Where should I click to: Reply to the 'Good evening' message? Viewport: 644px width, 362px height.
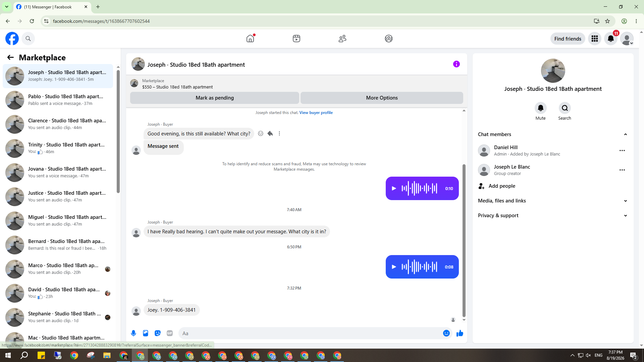coord(270,133)
